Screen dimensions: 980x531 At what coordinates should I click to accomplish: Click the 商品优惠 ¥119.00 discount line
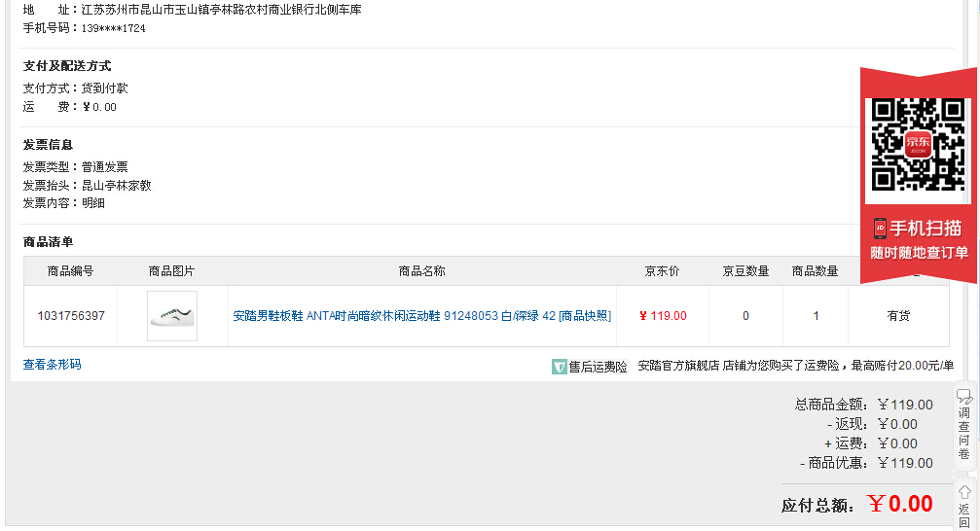[x=866, y=463]
